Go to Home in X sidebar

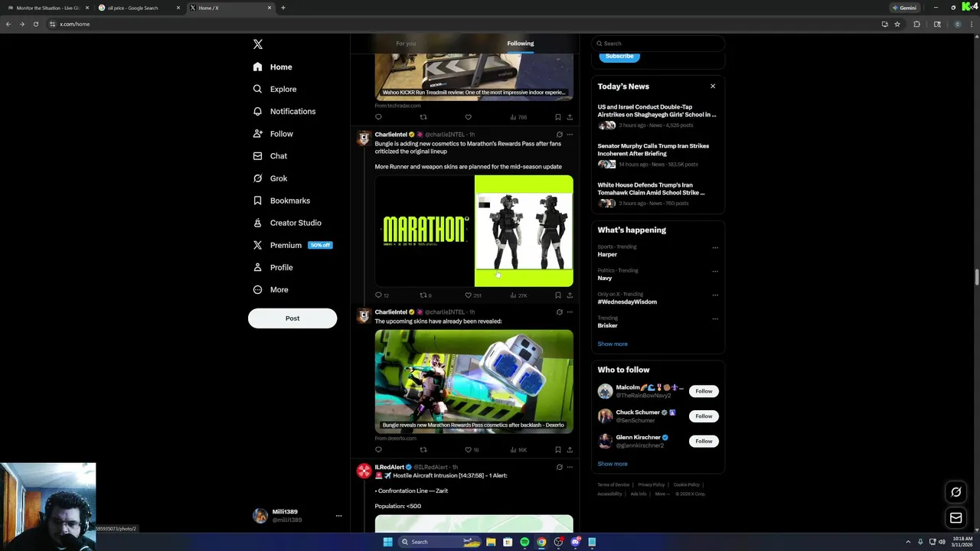pos(273,67)
